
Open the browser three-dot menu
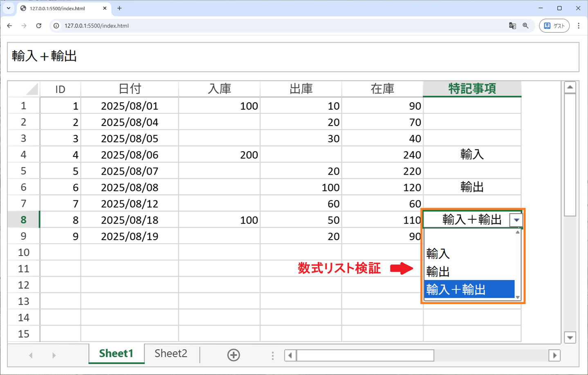578,25
